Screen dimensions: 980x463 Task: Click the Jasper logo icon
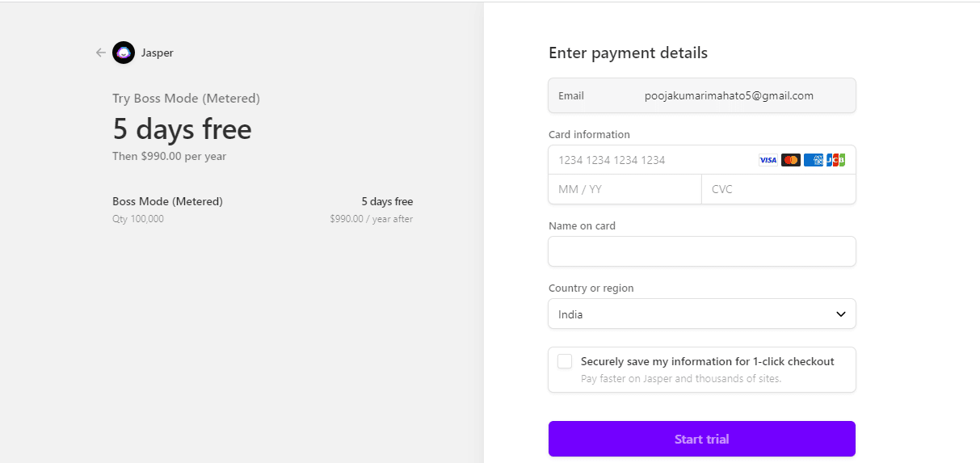[x=124, y=53]
